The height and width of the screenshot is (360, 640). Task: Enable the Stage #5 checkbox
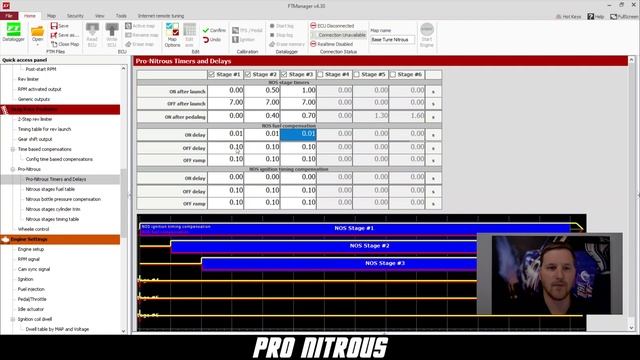pos(357,74)
